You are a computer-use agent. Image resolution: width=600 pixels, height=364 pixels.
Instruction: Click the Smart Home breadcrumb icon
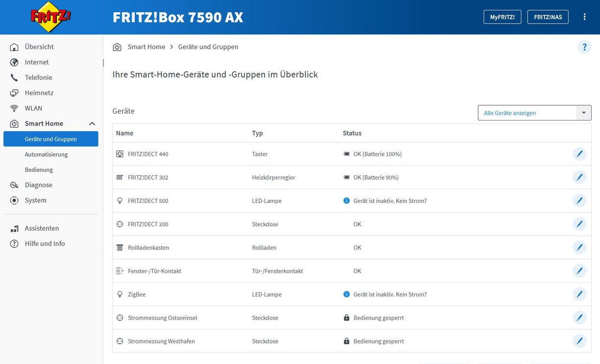[x=117, y=47]
